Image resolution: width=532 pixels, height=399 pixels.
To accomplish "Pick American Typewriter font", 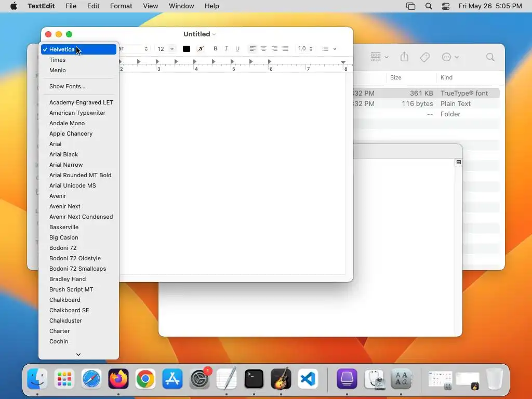I will pos(79,113).
